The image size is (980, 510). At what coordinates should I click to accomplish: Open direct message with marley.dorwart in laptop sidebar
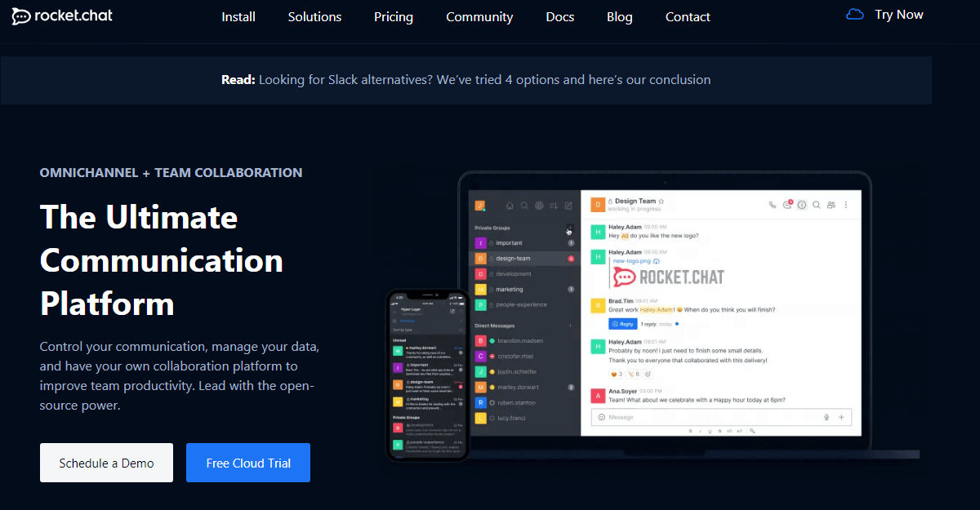tap(525, 387)
